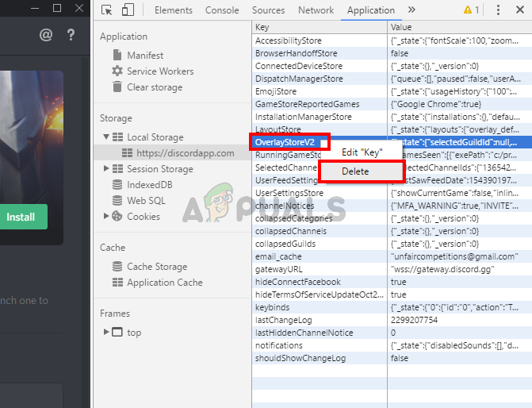Activate the inspect element picker icon
Screen dimensions: 532x408
tap(107, 10)
